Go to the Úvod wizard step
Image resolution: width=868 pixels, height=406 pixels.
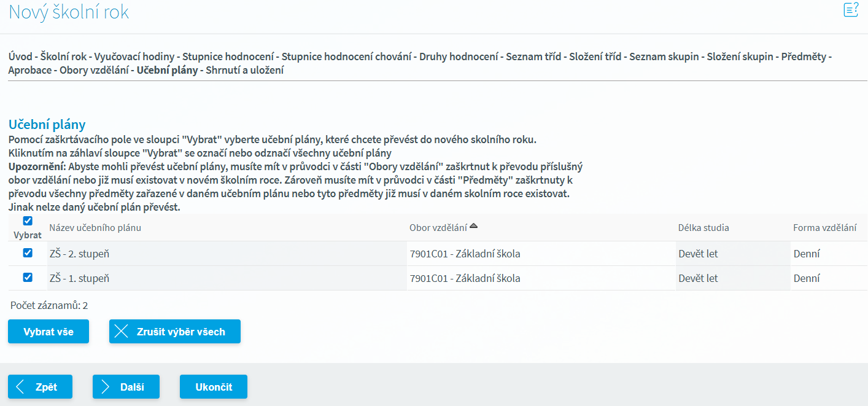click(20, 57)
